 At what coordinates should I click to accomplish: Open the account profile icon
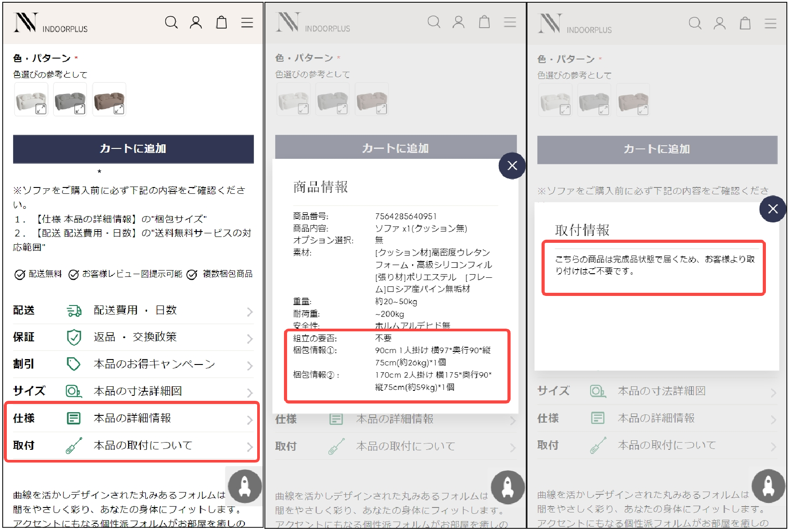tap(196, 22)
